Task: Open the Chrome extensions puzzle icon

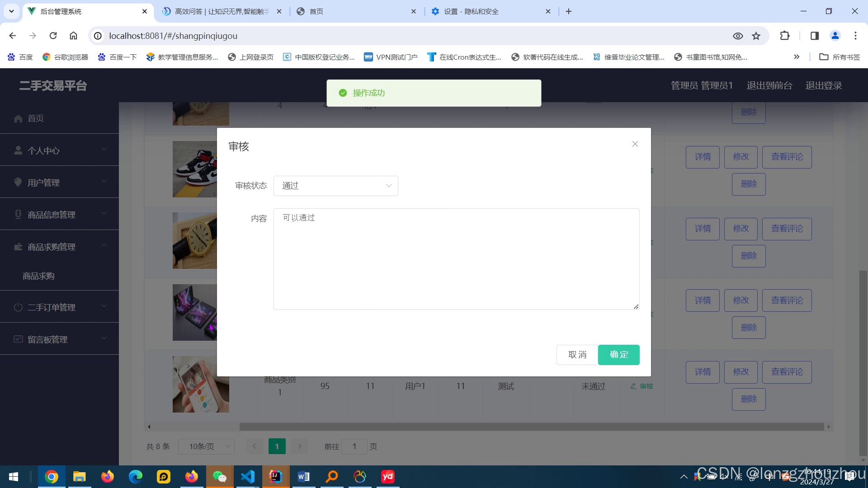Action: [785, 36]
